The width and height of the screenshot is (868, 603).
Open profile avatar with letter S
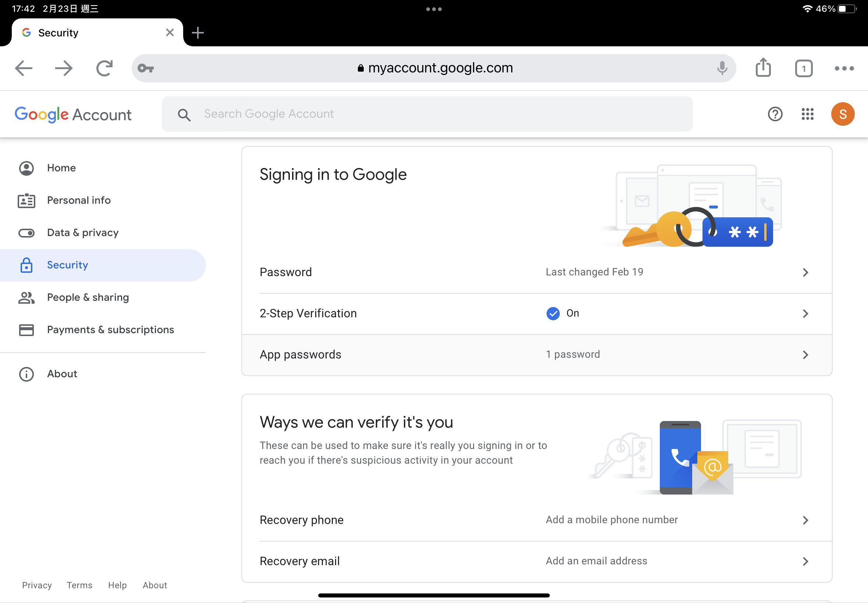coord(842,114)
